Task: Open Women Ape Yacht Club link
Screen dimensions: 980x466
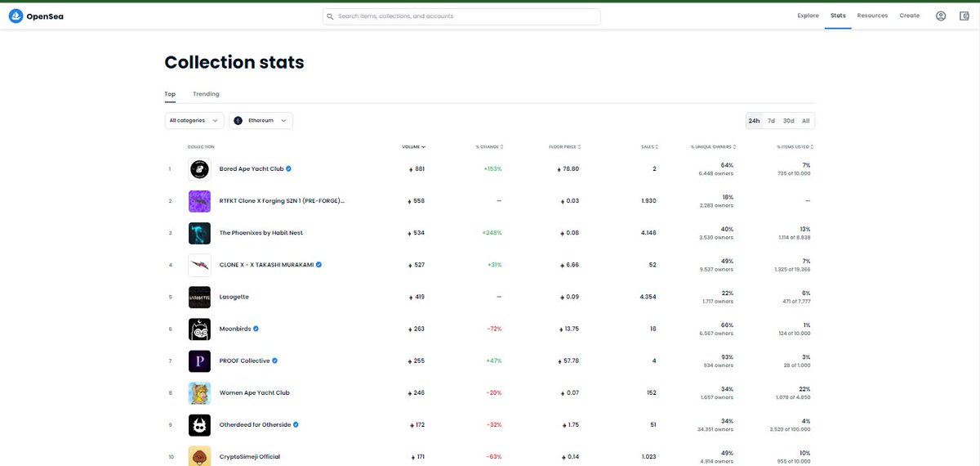Action: tap(255, 392)
